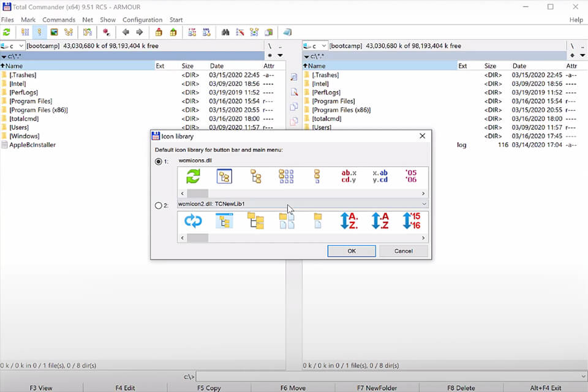Open the wcmicon2.dll TCNewLib1 dropdown

(x=424, y=205)
